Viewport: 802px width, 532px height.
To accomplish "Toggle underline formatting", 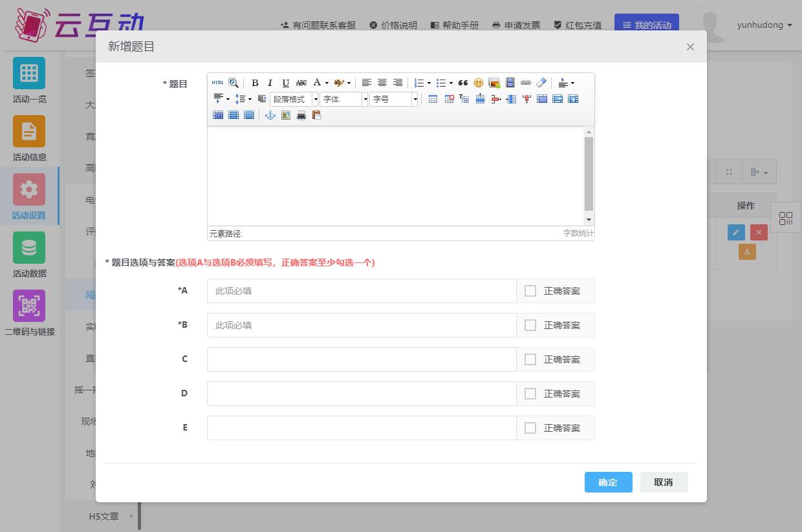I will pyautogui.click(x=285, y=83).
